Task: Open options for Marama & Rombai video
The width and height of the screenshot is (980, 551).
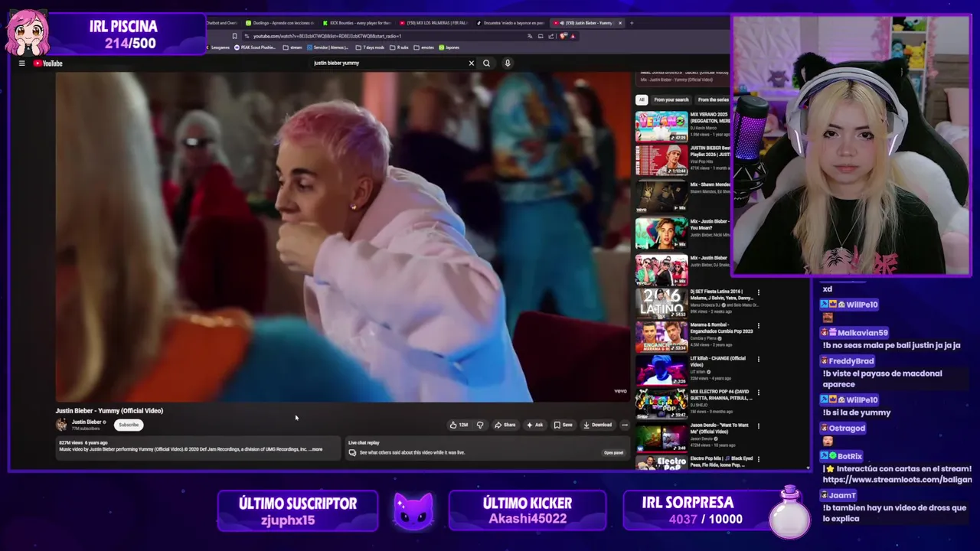Action: coord(759,326)
